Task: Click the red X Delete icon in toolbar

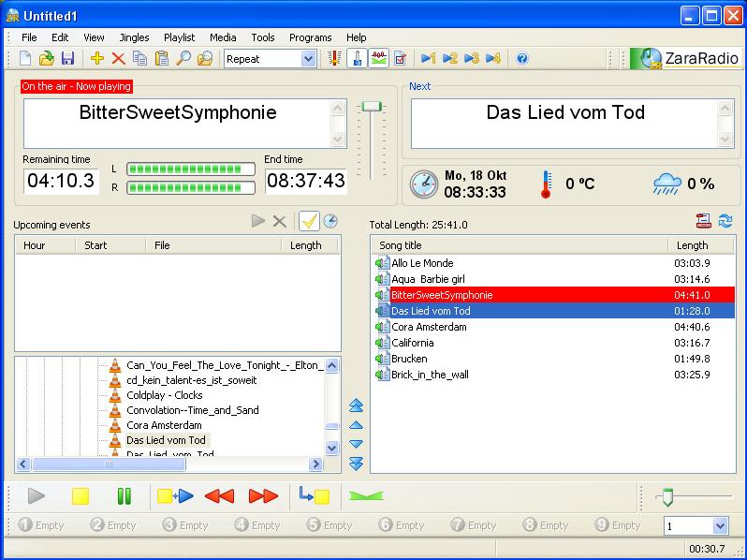Action: point(118,59)
